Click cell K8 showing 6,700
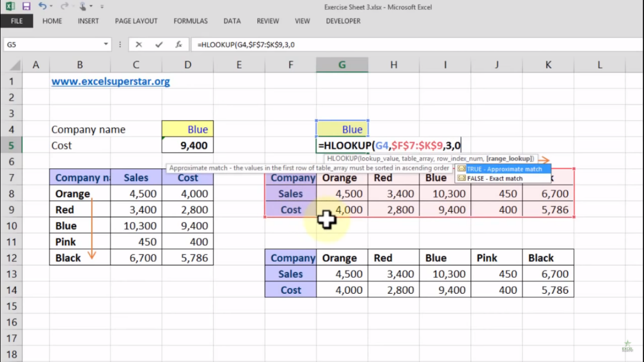Viewport: 644px width, 362px height. [x=549, y=194]
